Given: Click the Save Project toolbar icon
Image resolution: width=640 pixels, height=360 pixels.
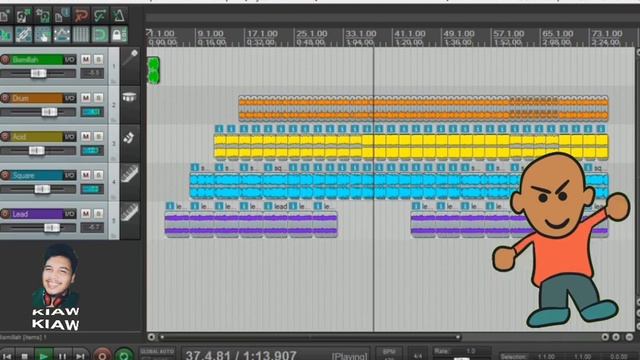Looking at the screenshot, I should click(42, 16).
